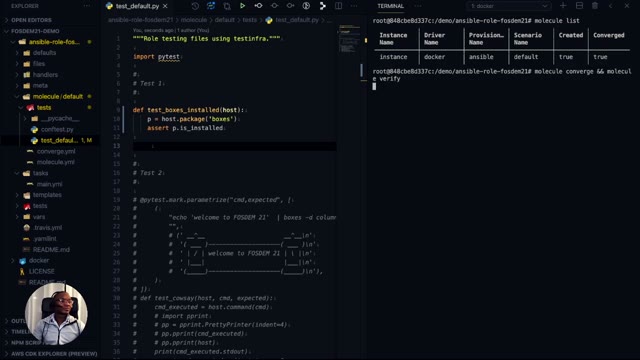Click 'molecule list' command text in terminal
Screen dimensions: 640x360
pos(557,21)
